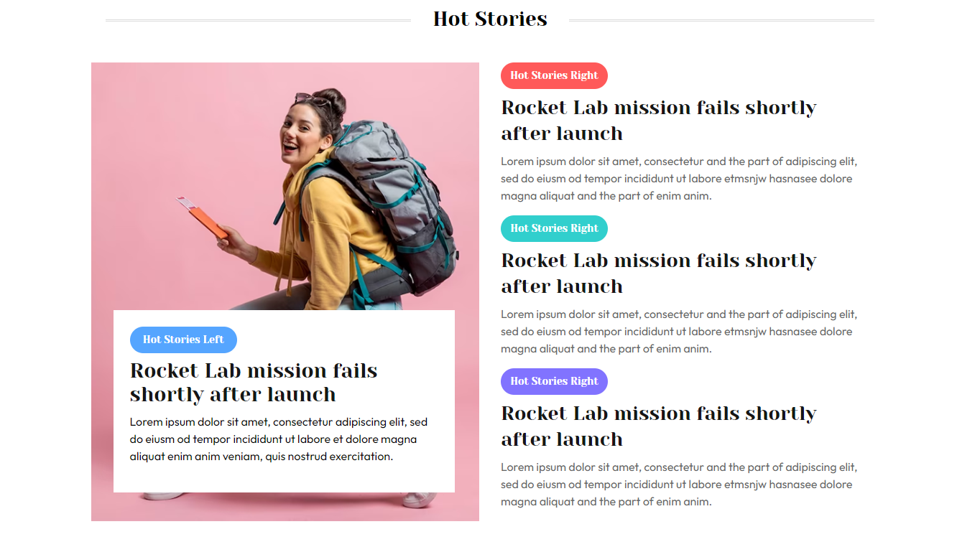Click the Hot Stories section heading
Image resolution: width=980 pixels, height=542 pixels.
coord(490,19)
